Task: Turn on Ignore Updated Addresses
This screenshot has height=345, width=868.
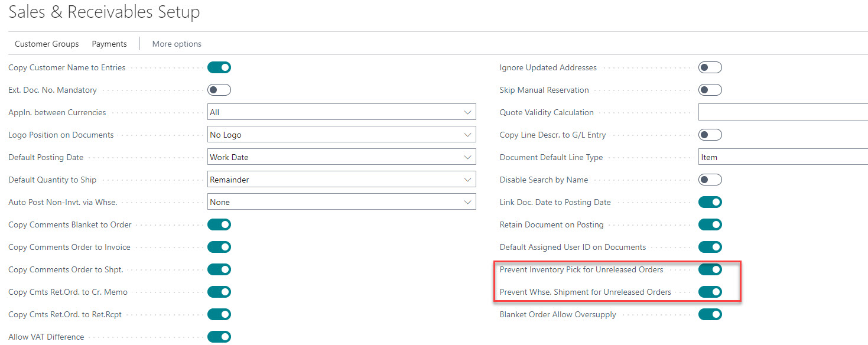Action: pyautogui.click(x=710, y=67)
